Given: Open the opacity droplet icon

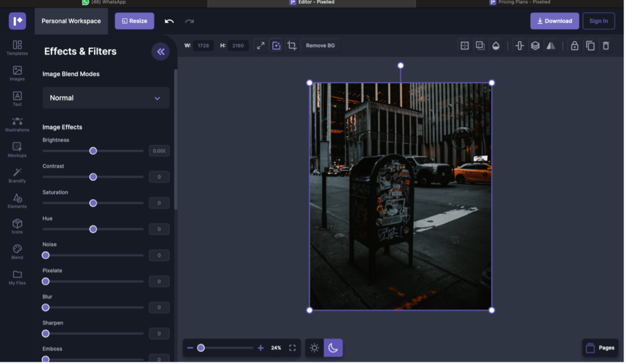Looking at the screenshot, I should (496, 46).
